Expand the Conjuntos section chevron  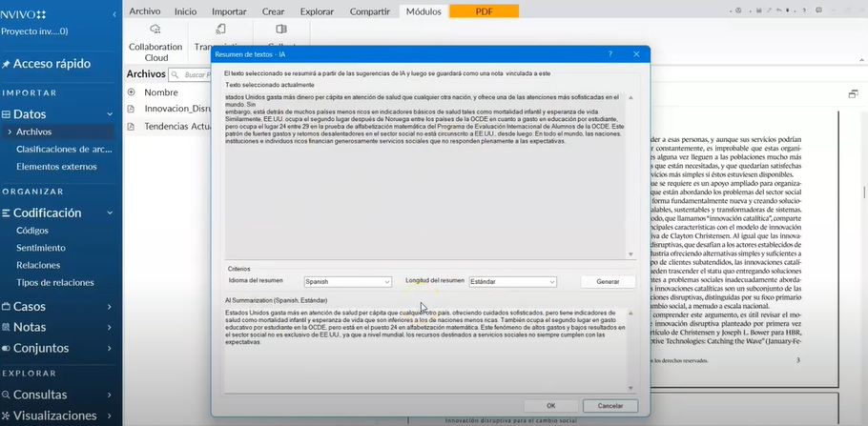point(110,349)
